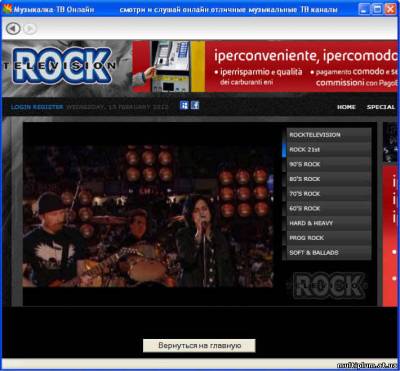Viewport: 400px width, 371px height.
Task: Click the app icon in title bar
Action: coord(7,9)
